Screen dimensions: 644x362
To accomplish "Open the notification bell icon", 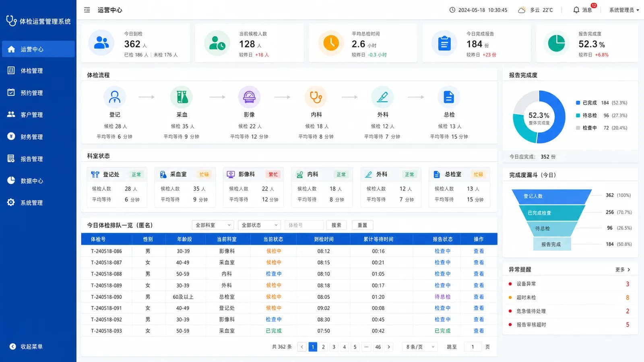I will tap(576, 10).
